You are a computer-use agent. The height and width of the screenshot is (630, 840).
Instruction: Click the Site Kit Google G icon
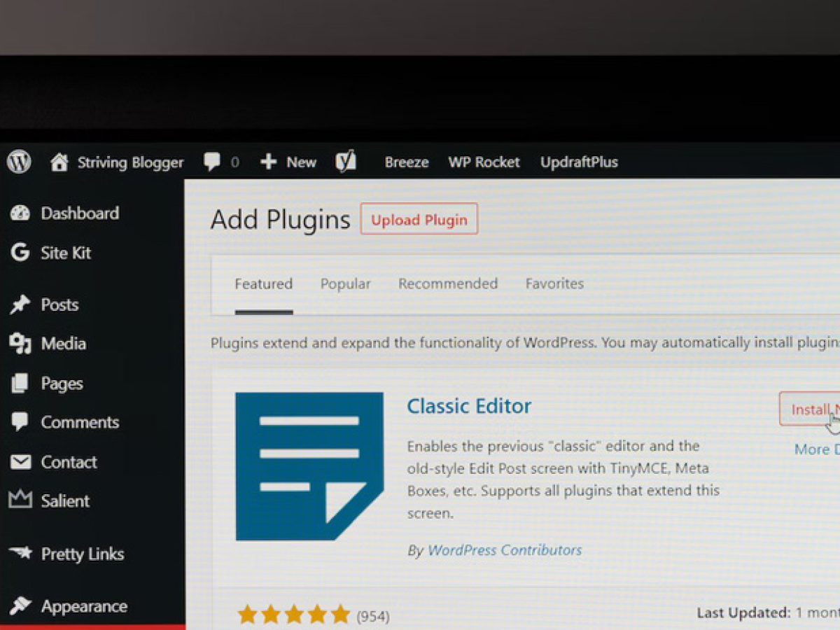(20, 253)
